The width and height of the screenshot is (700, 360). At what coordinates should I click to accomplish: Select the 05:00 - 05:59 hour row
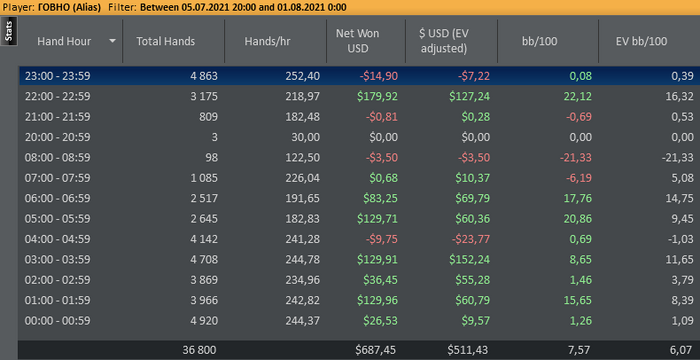359,219
